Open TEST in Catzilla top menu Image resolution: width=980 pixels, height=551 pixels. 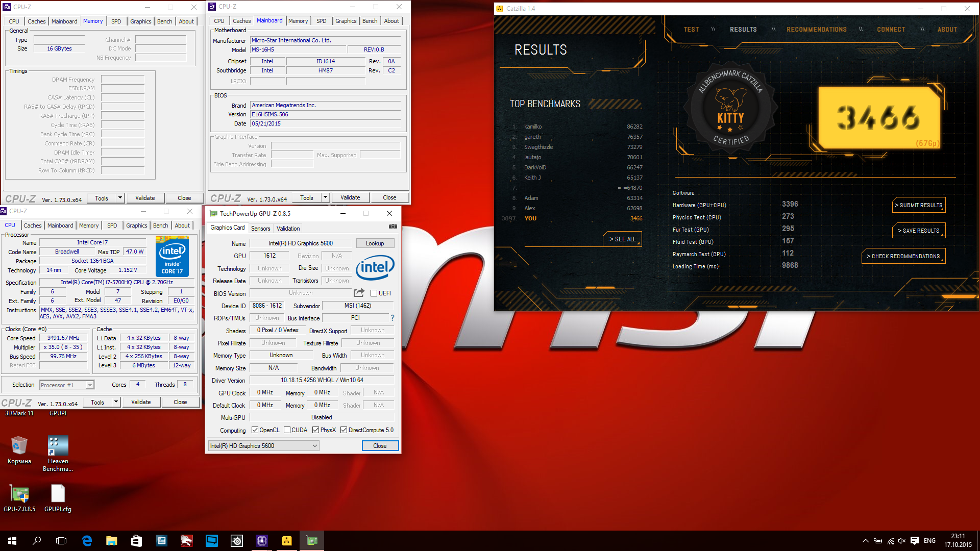[691, 30]
